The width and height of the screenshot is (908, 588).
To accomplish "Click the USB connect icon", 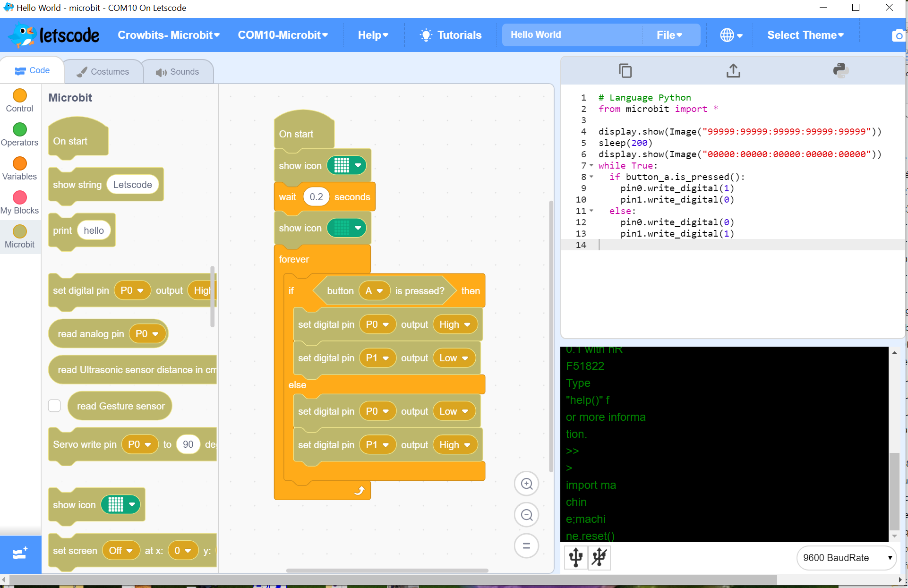I will coord(576,557).
